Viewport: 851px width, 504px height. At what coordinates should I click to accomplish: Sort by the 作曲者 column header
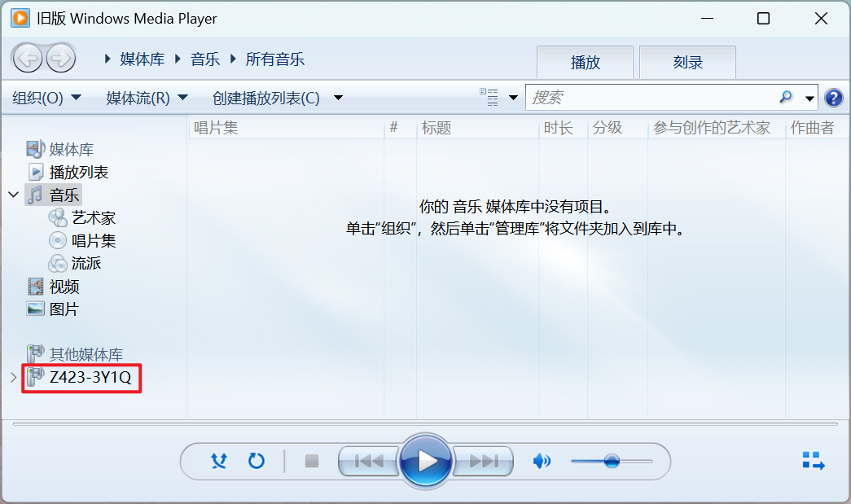click(x=817, y=128)
